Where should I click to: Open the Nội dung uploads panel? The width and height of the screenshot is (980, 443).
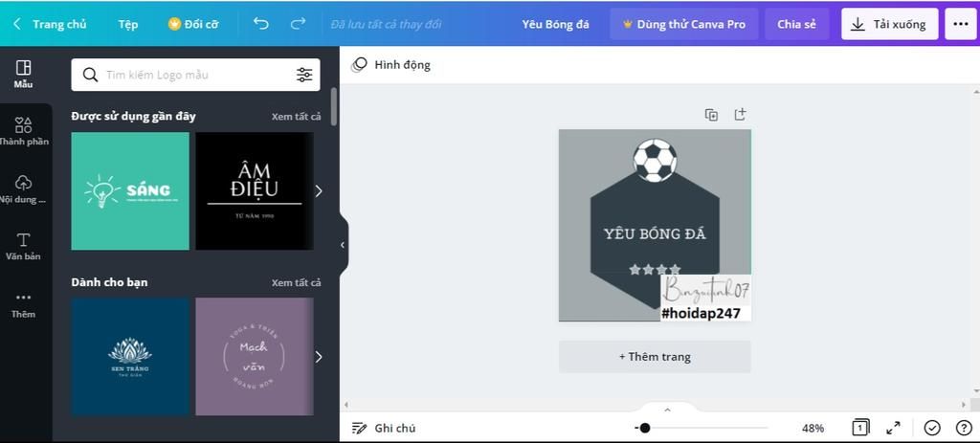click(23, 189)
